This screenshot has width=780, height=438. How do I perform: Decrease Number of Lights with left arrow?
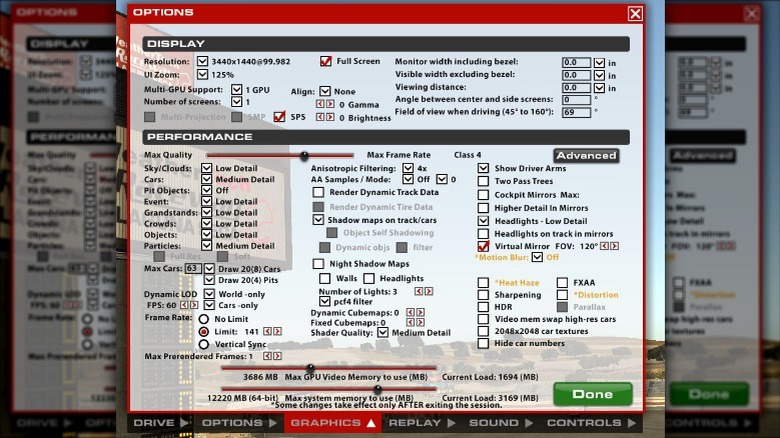point(418,291)
